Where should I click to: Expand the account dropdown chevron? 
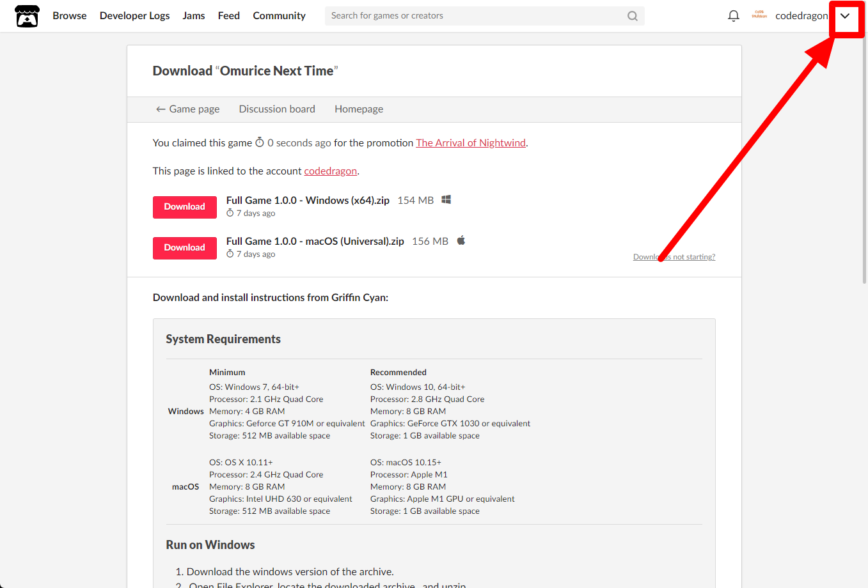click(845, 16)
